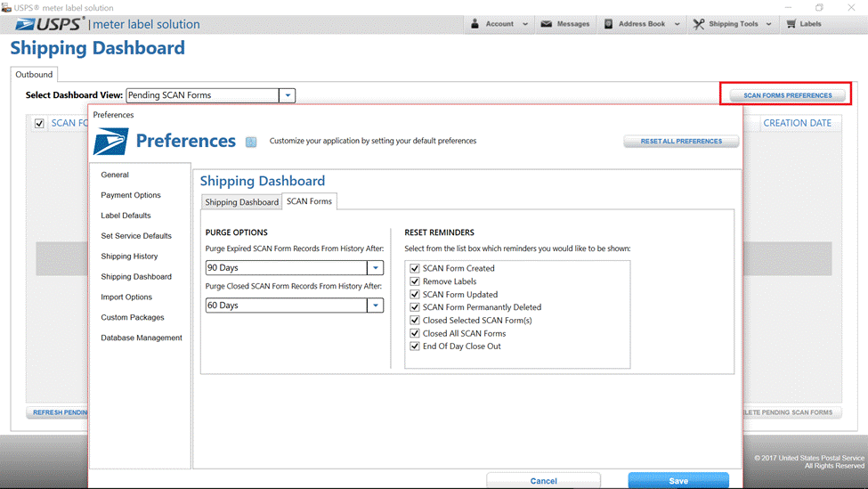Open General preferences section
The image size is (868, 489).
115,175
